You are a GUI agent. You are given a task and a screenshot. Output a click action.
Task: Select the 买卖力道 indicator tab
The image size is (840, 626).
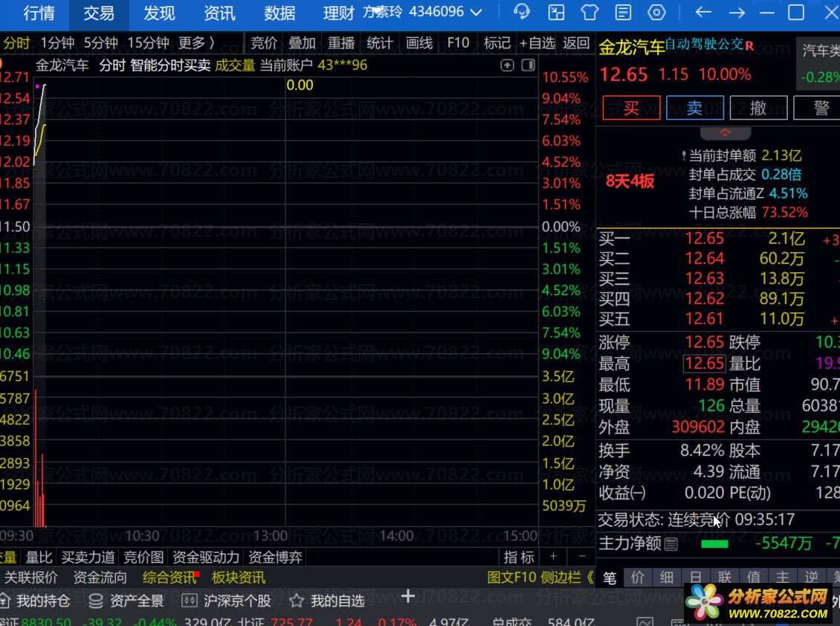(88, 557)
